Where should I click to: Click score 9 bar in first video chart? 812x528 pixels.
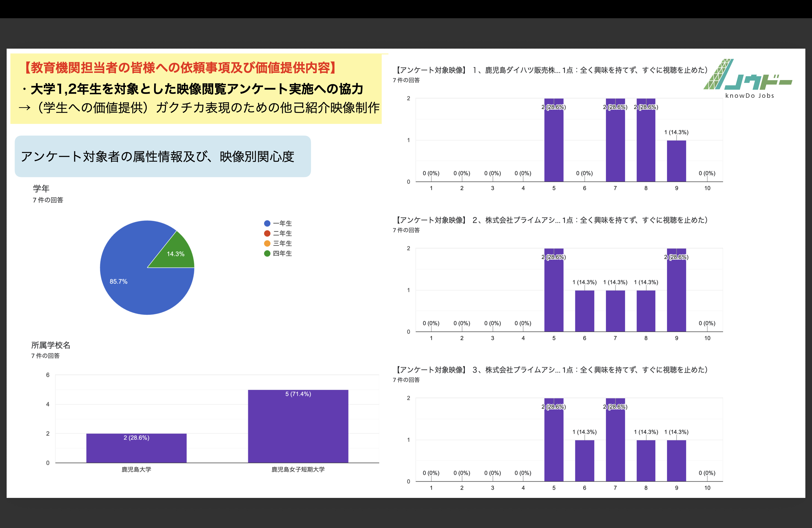(676, 161)
